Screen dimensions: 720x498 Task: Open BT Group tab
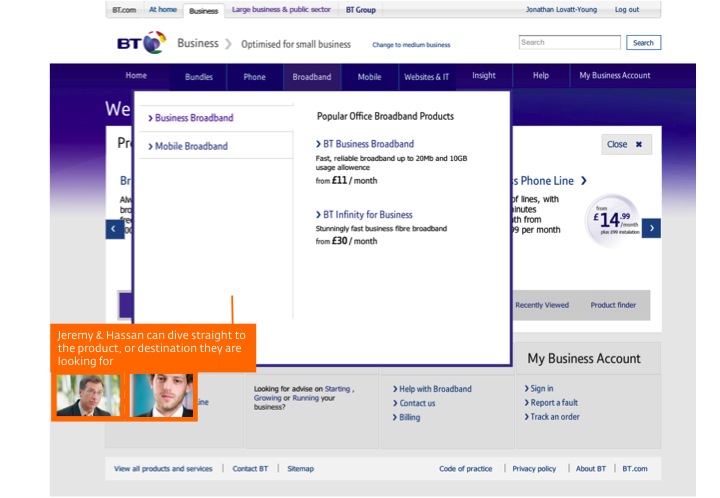coord(360,10)
